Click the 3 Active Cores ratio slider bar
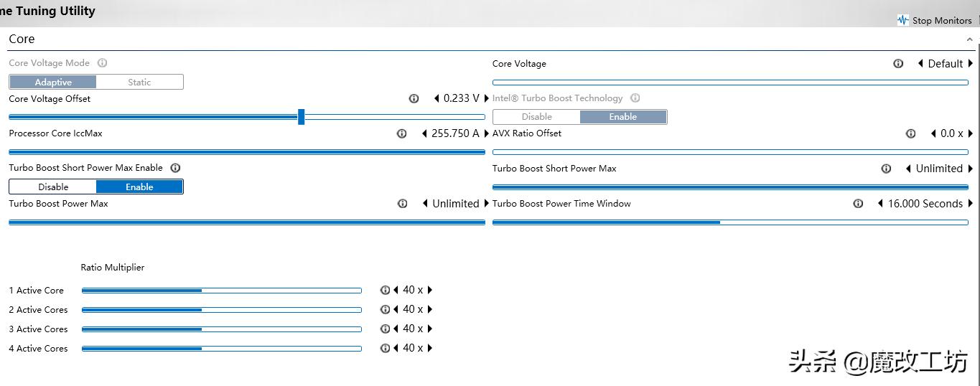980x386 pixels. 221,329
